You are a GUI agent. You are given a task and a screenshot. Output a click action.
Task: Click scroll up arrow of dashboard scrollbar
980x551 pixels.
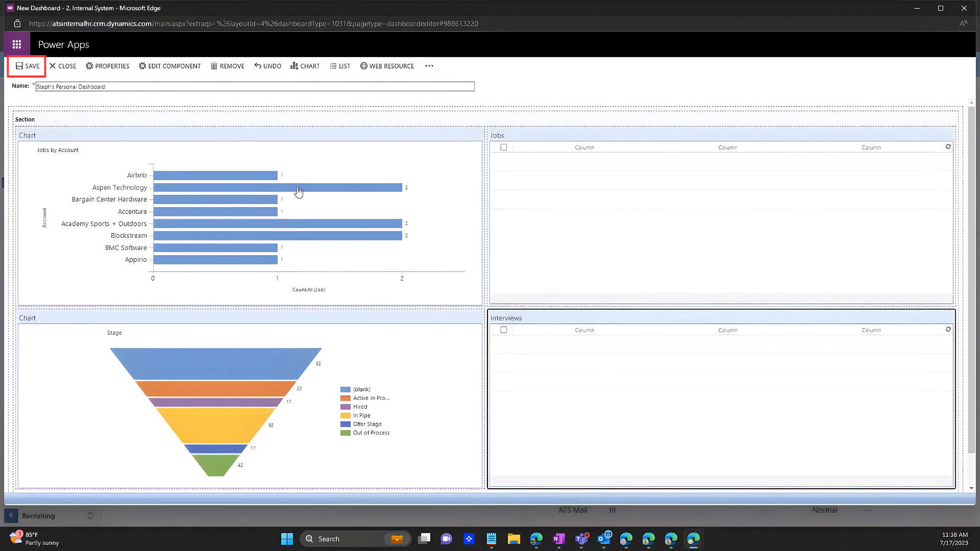coord(971,103)
